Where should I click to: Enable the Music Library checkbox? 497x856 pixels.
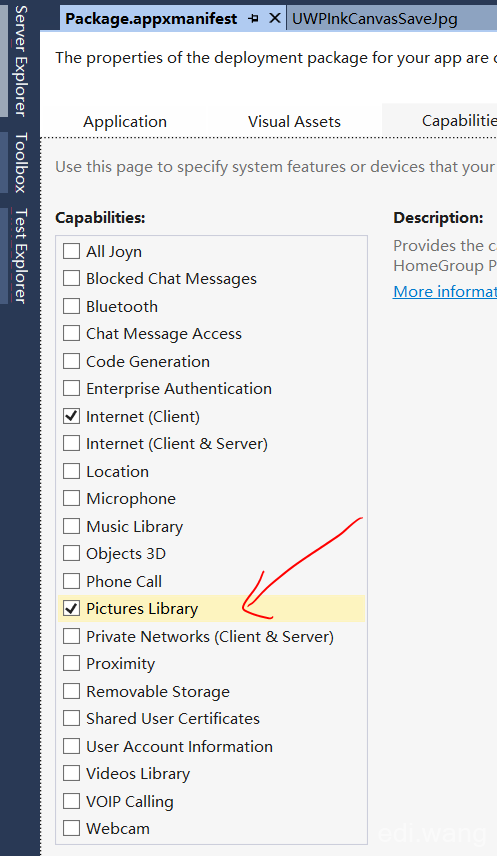click(x=72, y=526)
